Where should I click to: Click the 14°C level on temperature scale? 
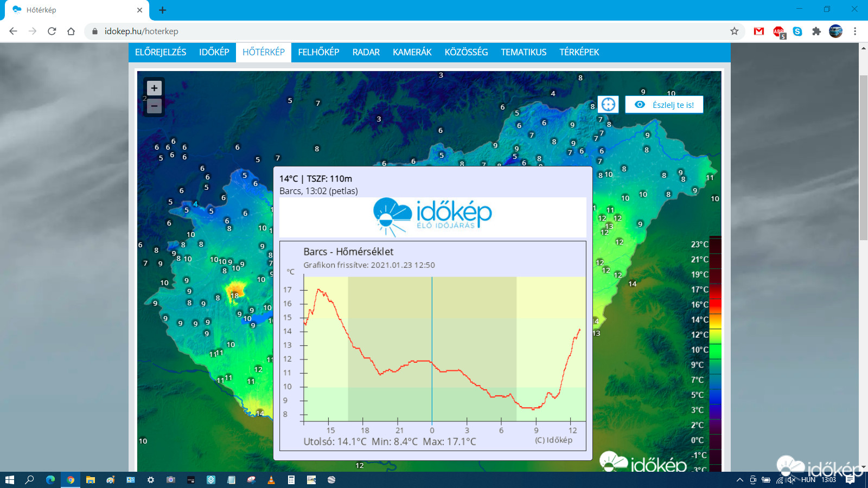tap(700, 320)
